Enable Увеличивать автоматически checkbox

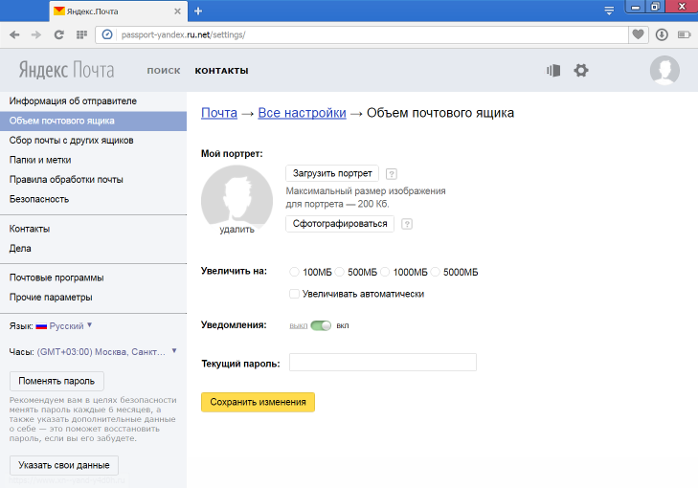pyautogui.click(x=294, y=294)
